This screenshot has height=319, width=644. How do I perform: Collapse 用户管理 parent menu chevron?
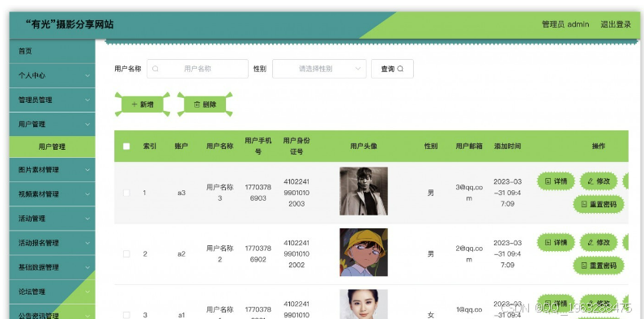pos(87,124)
